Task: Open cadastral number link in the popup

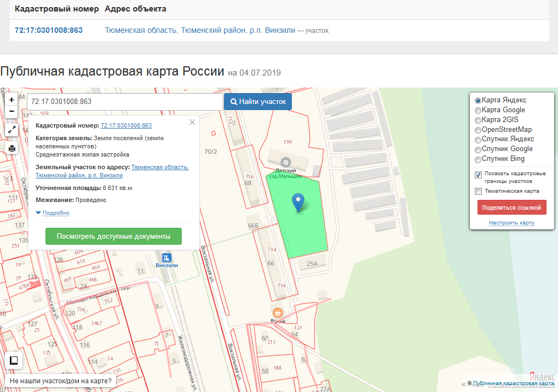Action: (126, 125)
